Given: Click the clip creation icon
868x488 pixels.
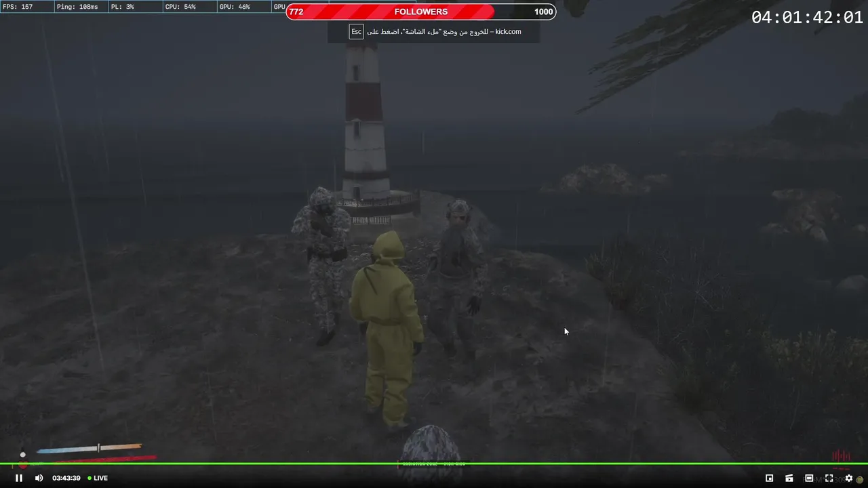Looking at the screenshot, I should [x=789, y=478].
